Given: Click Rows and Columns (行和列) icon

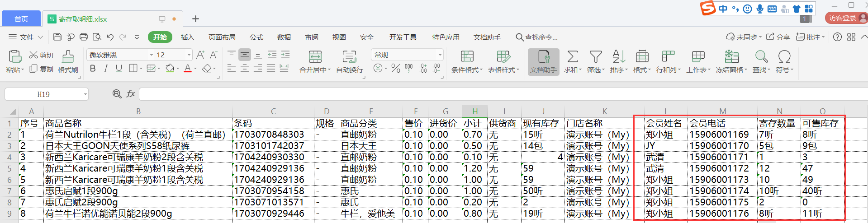Looking at the screenshot, I should 668,56.
